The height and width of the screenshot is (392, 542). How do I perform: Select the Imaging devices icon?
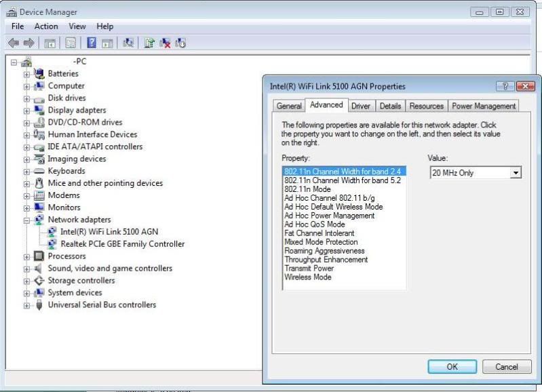point(39,159)
